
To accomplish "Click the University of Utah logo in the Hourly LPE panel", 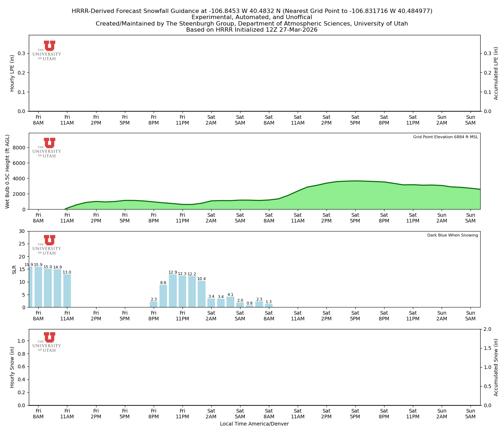I will [47, 50].
